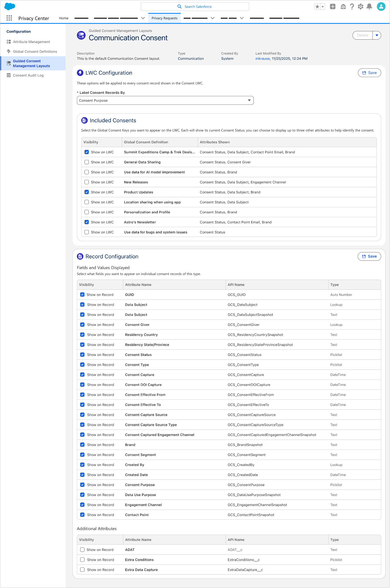The width and height of the screenshot is (390, 588).
Task: Open the favorites list dropdown arrow
Action: coord(323,7)
